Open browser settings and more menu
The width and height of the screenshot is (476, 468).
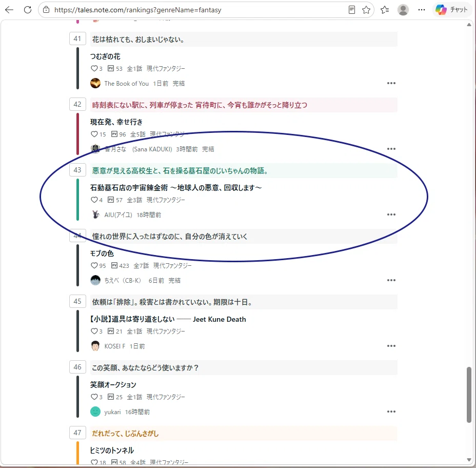[x=421, y=10]
